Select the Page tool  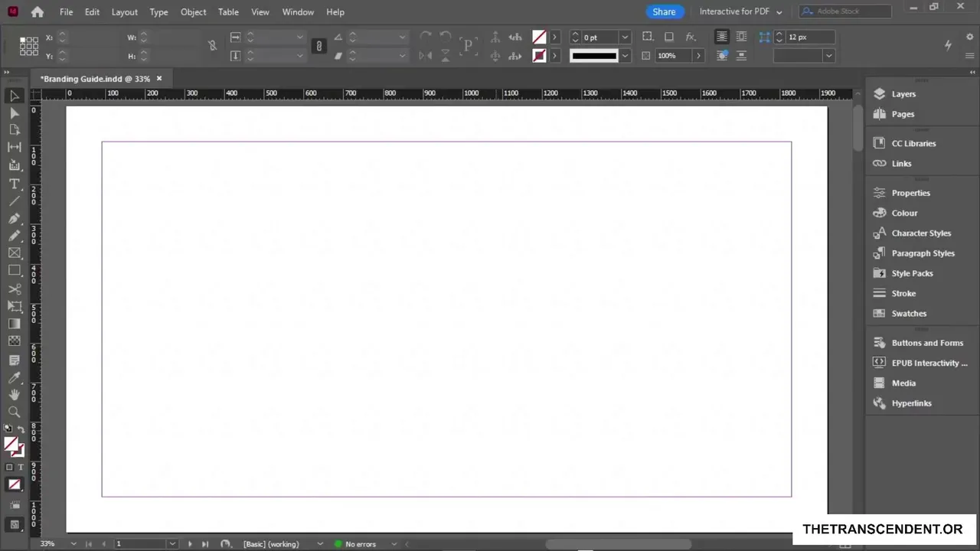coord(14,129)
